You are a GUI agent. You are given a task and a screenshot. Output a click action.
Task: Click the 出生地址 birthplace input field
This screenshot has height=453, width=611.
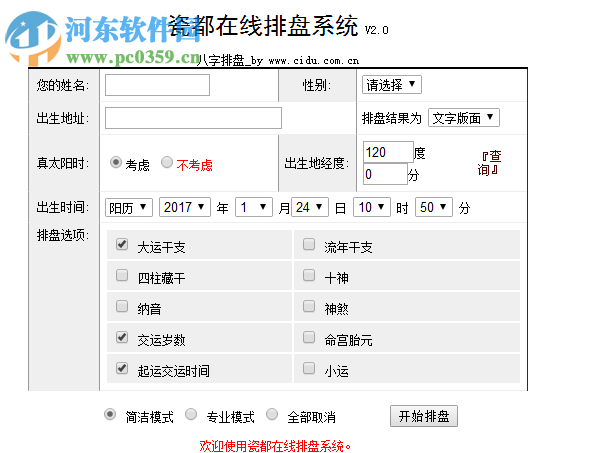(193, 118)
